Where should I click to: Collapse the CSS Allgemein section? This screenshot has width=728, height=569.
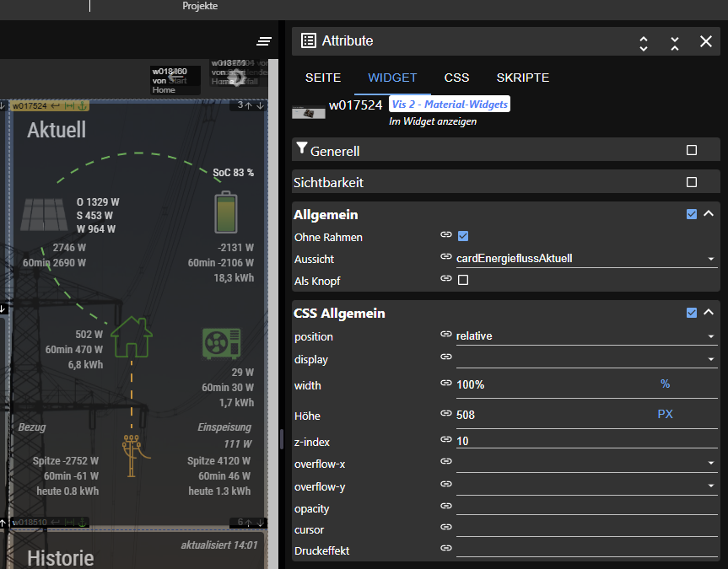709,313
